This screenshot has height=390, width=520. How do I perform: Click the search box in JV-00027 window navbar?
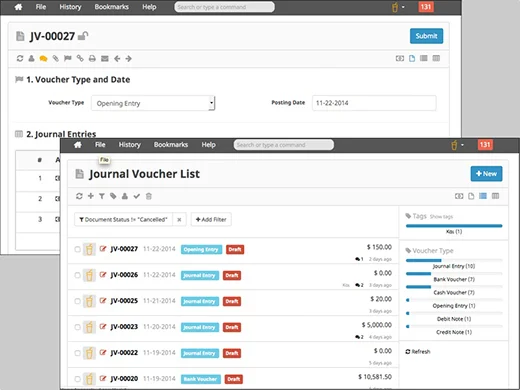224,7
